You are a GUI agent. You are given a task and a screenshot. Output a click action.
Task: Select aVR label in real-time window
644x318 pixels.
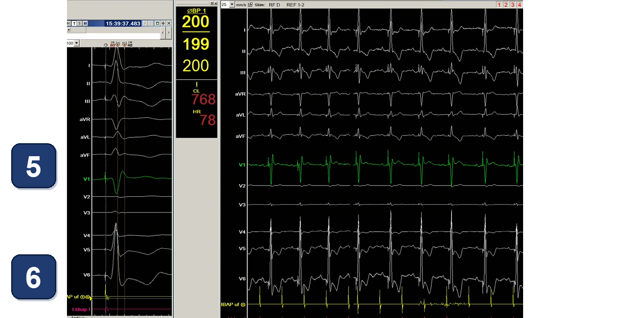point(240,94)
